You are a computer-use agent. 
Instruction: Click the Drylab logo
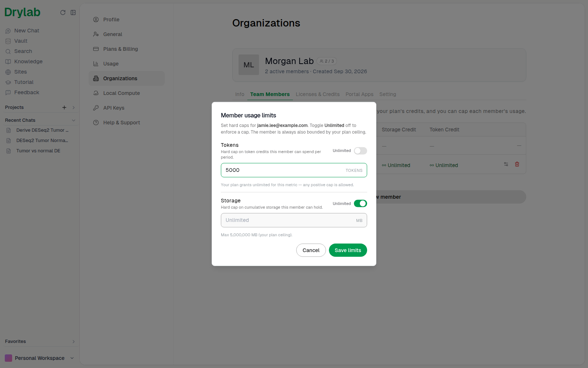22,13
